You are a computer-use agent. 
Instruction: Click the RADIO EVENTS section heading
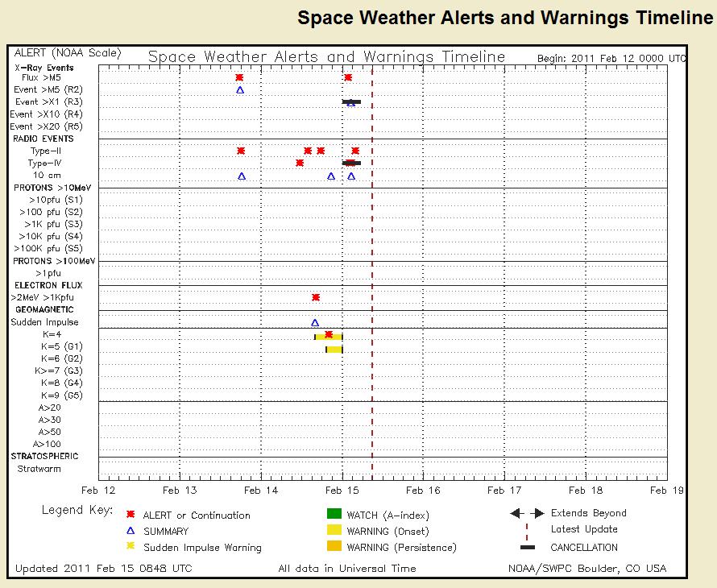click(44, 139)
